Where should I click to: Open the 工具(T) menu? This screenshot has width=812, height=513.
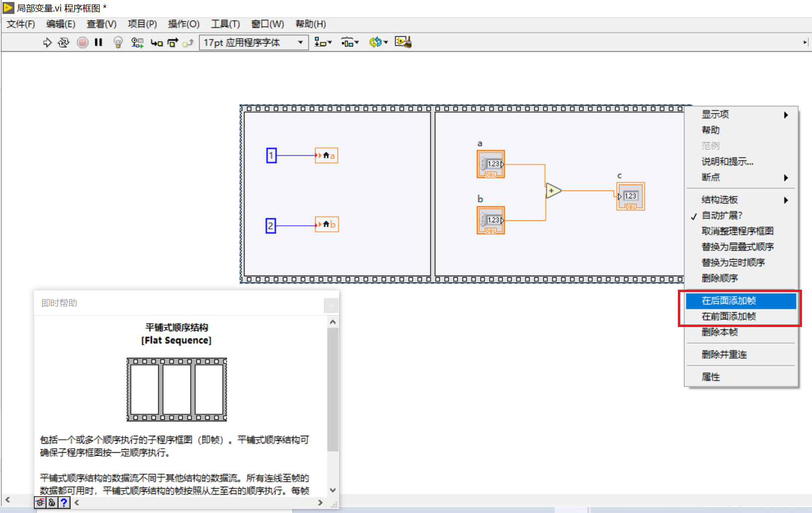point(225,24)
